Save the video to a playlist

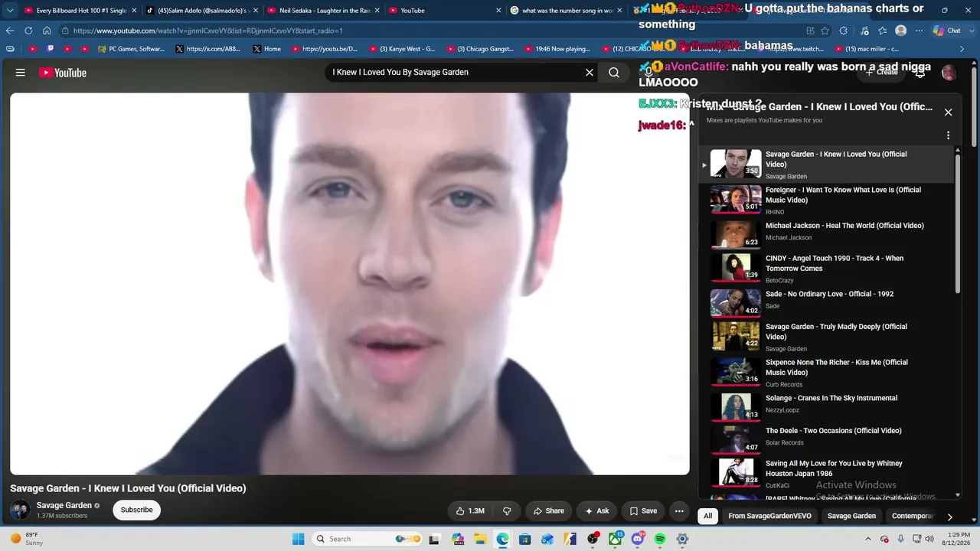(x=643, y=511)
